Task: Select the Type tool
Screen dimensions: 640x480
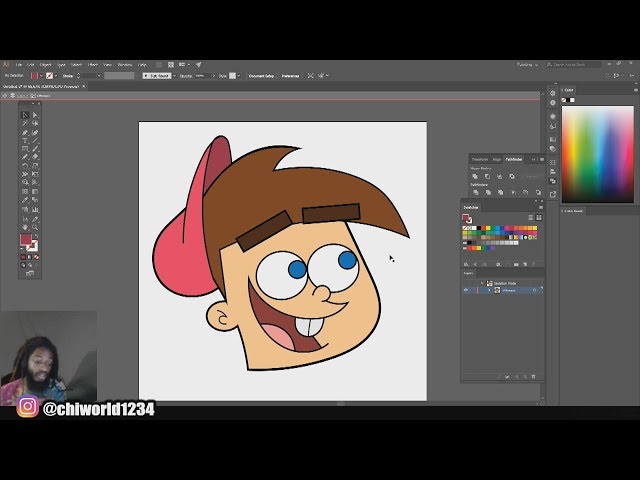Action: (x=25, y=140)
